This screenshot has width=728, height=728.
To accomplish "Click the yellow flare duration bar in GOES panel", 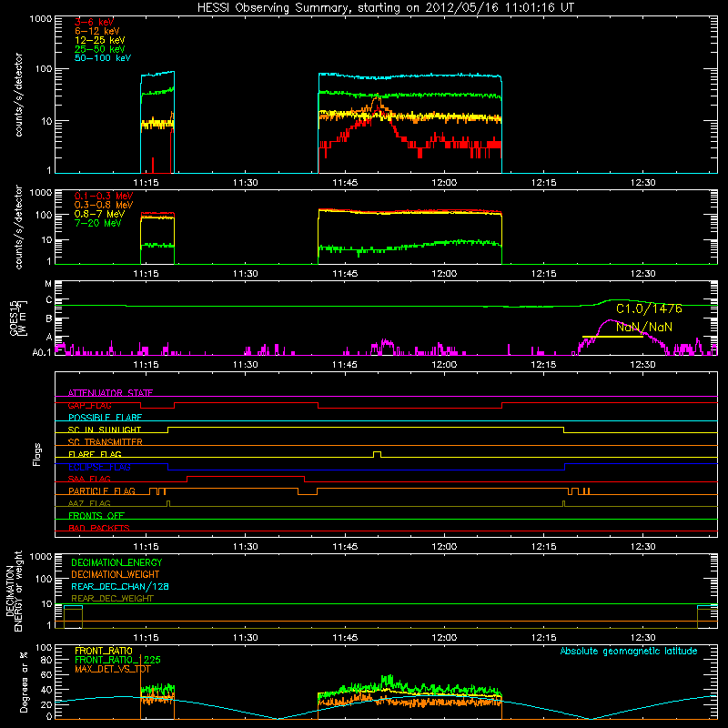I will click(x=612, y=337).
